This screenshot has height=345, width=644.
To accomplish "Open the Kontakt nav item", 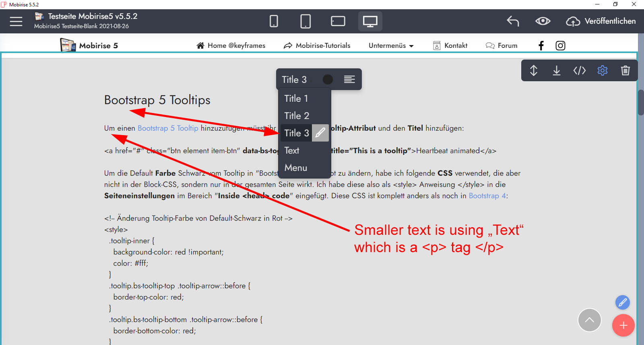I will click(x=450, y=45).
